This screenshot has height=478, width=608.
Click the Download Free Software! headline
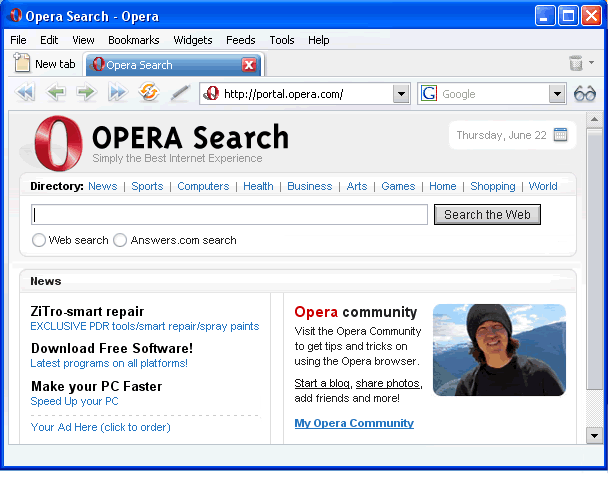click(112, 348)
